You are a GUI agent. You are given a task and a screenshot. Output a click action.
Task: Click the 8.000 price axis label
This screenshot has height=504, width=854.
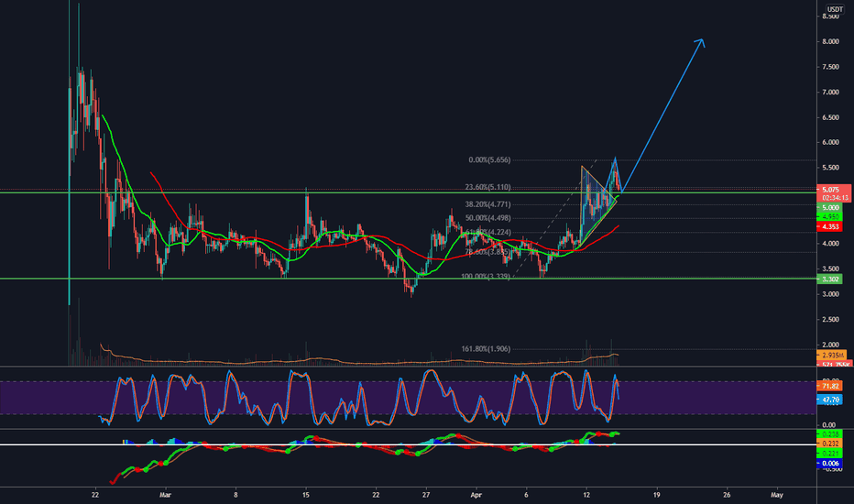coord(830,41)
